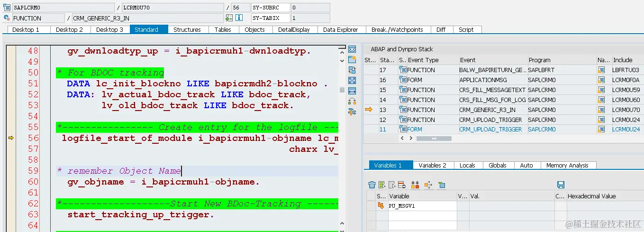Switch to Auto tab

pos(526,165)
